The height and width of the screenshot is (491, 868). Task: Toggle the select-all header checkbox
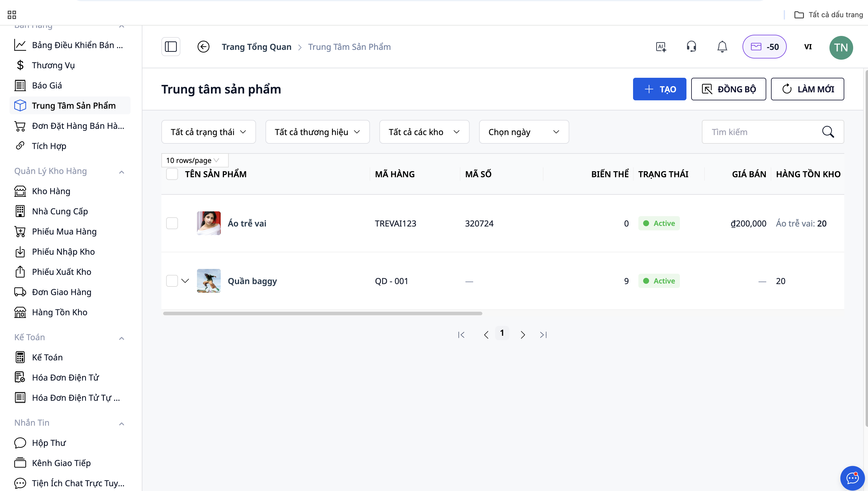172,174
